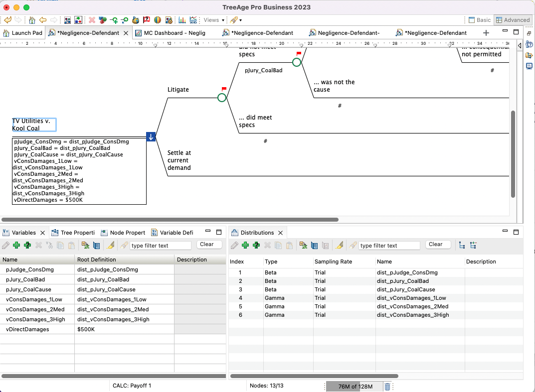535x392 pixels.
Task: Click the red X delete icon in main toolbar
Action: (92, 20)
